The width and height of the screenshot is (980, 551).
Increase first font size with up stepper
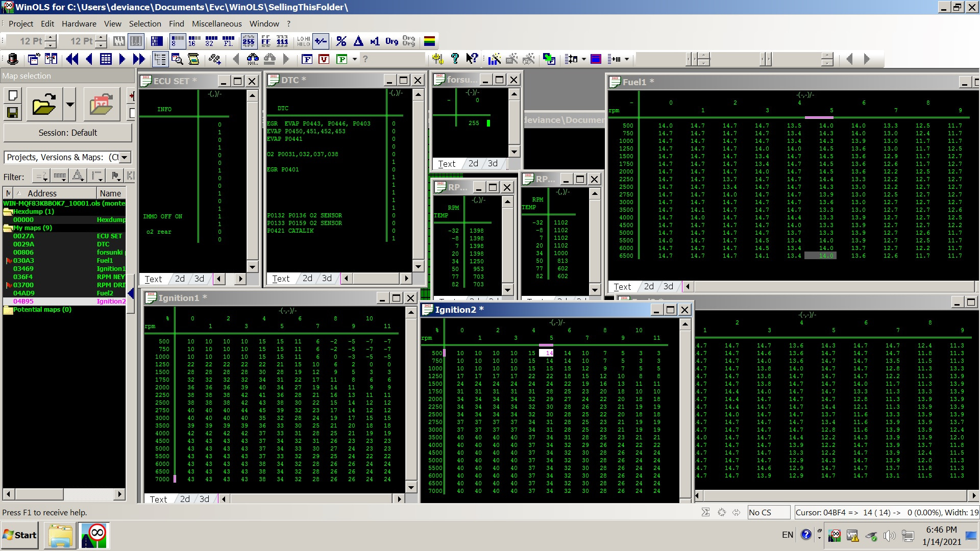click(50, 38)
